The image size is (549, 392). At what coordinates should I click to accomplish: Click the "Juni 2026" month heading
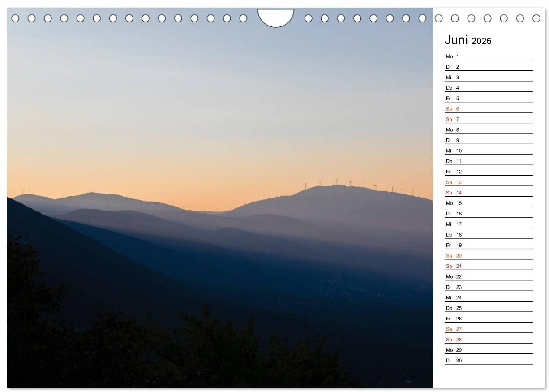coord(468,40)
